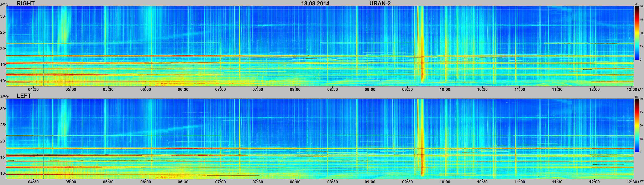
Task: Select the date 18.08.2014 in the header
Action: tap(315, 3)
